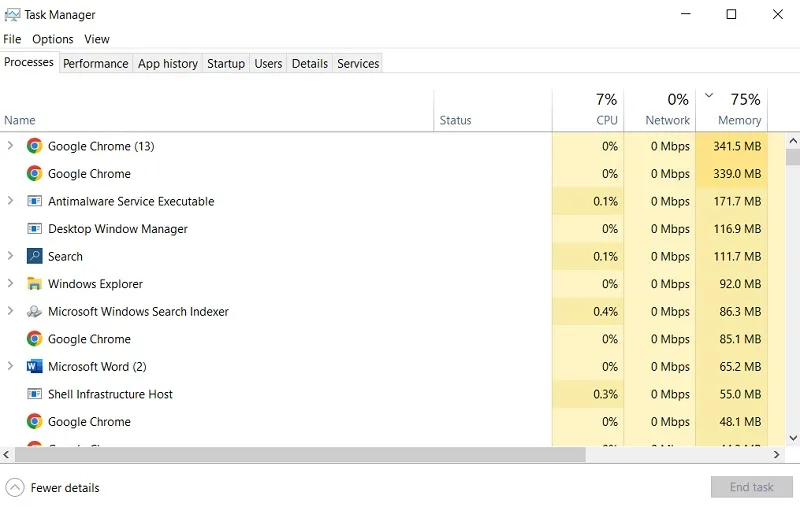The height and width of the screenshot is (507, 800).
Task: Go to the Details tab
Action: (310, 64)
